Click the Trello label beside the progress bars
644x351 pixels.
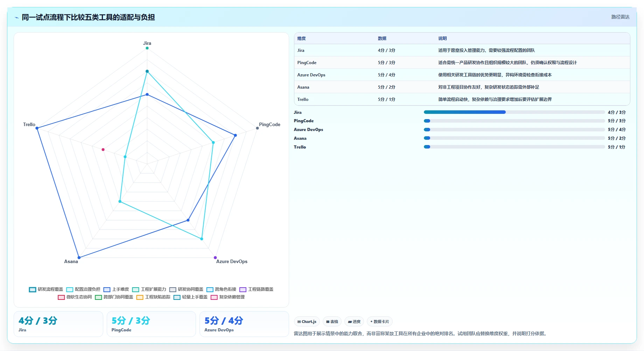(300, 147)
